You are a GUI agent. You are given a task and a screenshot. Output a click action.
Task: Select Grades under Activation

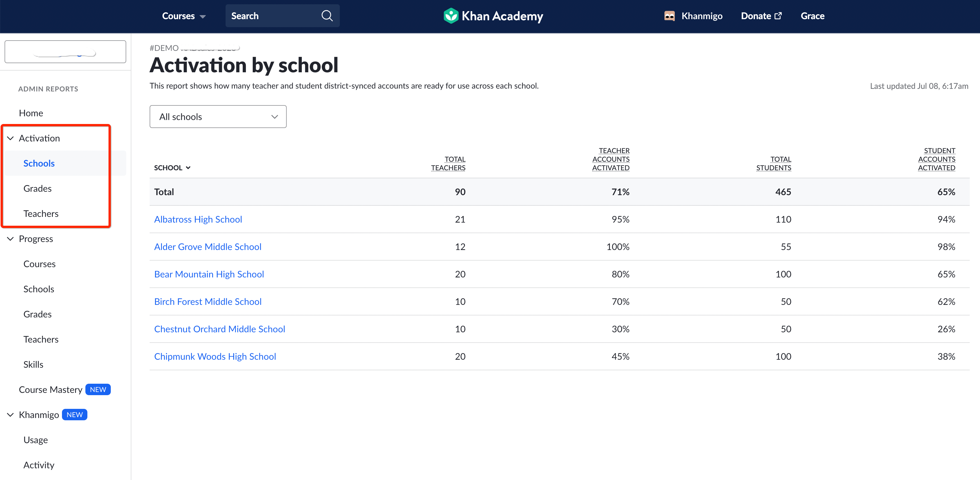click(x=37, y=188)
